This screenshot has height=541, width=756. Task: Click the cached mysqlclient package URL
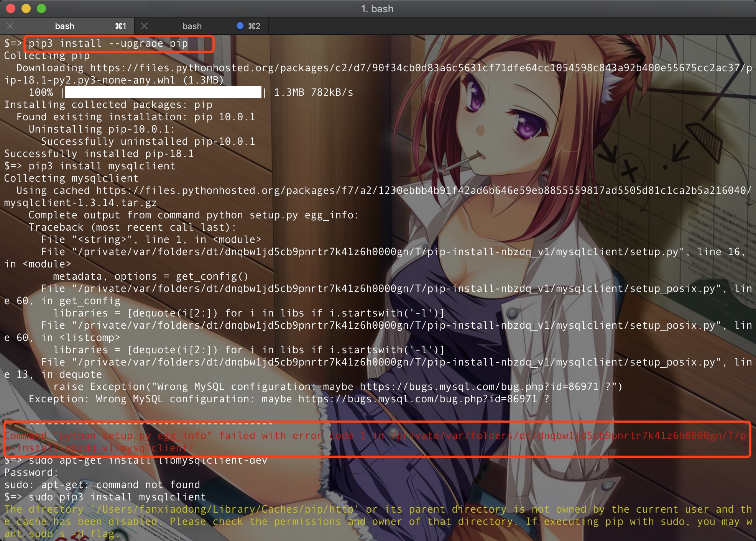click(x=423, y=190)
